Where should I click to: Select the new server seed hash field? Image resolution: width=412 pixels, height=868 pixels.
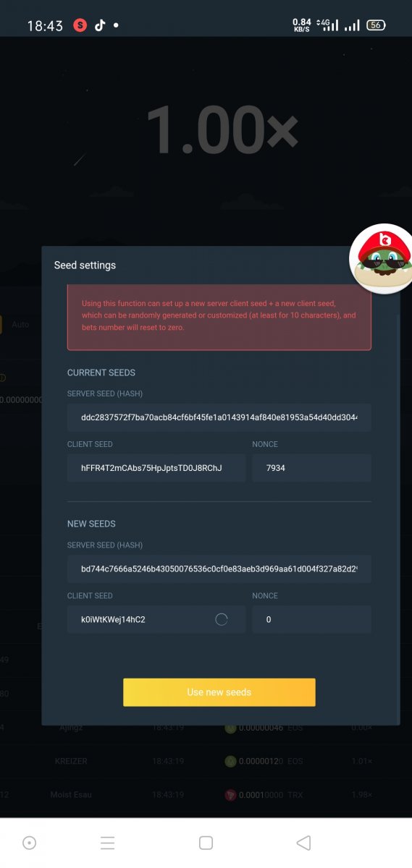tap(219, 569)
